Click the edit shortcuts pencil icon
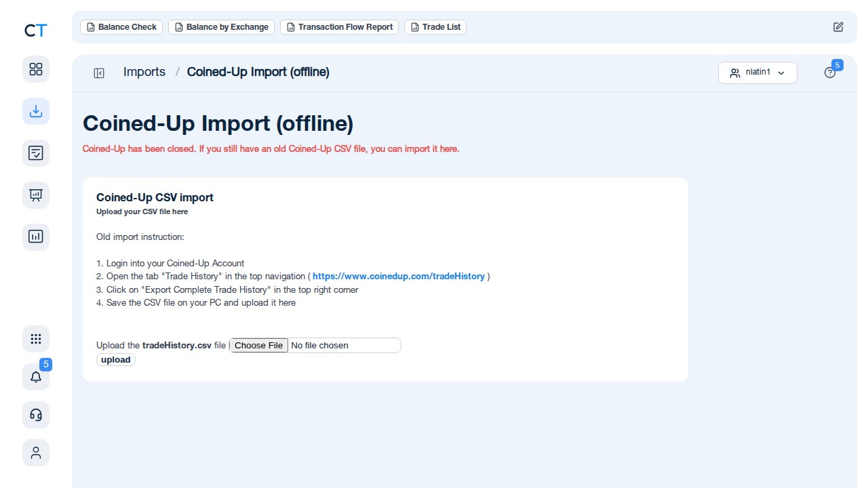This screenshot has width=868, height=488. click(838, 27)
